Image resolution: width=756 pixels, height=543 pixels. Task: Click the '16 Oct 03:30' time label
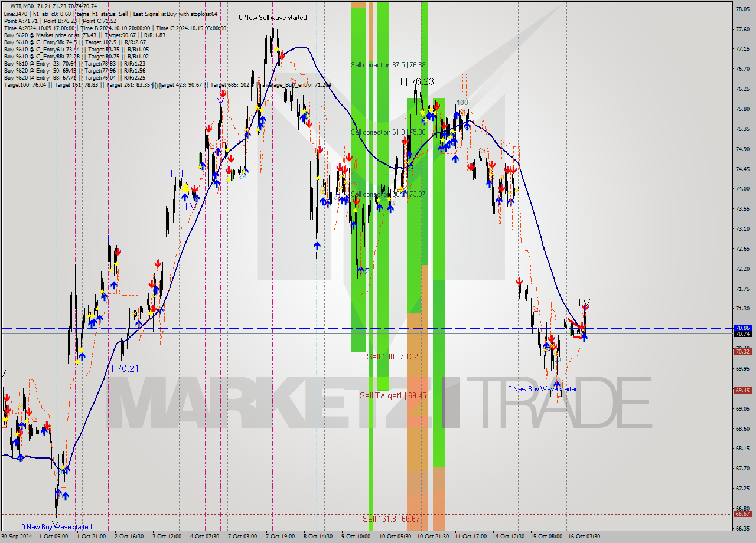click(584, 537)
